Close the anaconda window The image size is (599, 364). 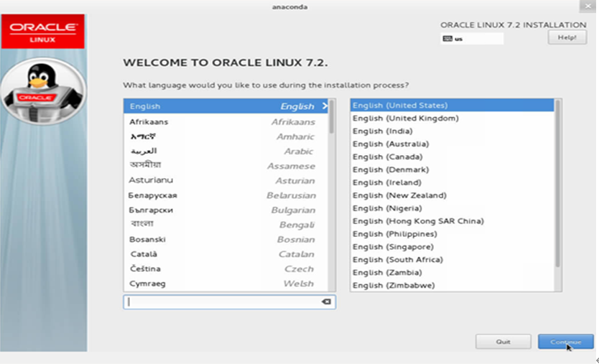point(588,6)
